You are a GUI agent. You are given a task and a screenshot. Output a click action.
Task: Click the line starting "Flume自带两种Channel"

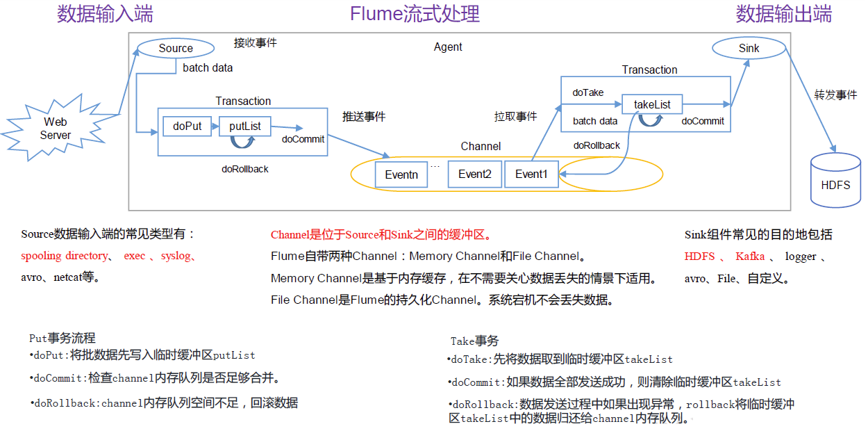click(x=428, y=257)
